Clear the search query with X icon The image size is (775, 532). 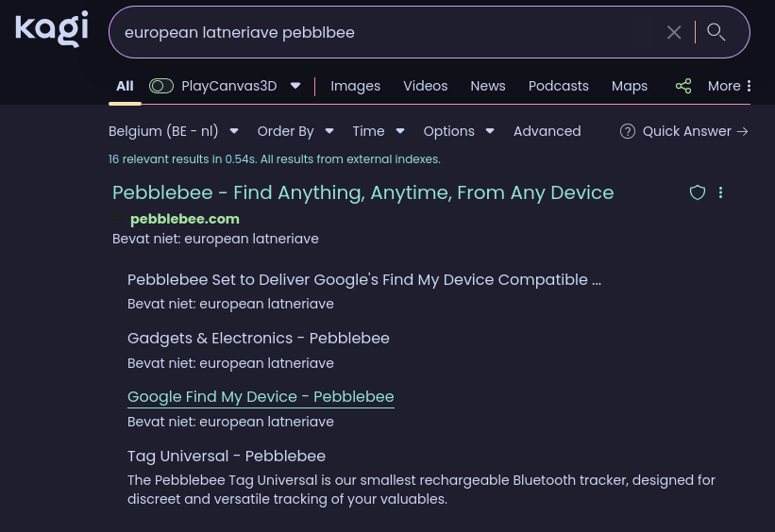click(x=674, y=32)
